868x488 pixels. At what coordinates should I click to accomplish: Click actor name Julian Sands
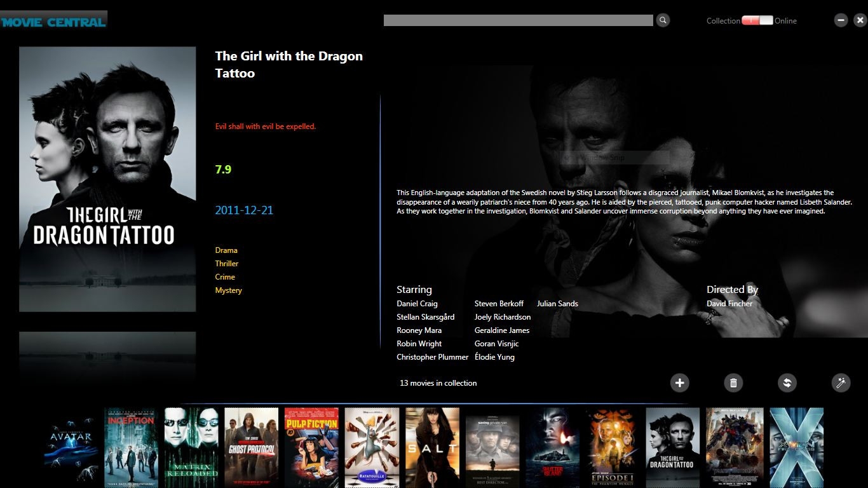[557, 304]
